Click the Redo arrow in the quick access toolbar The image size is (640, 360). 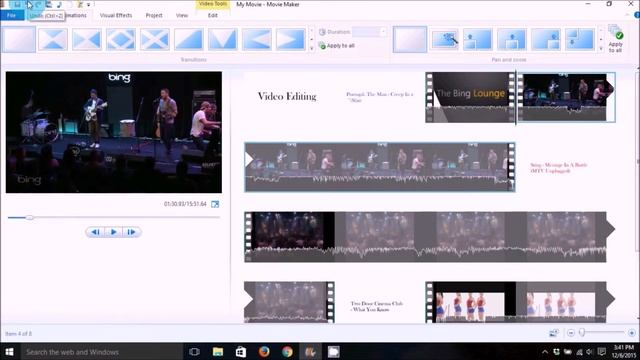pyautogui.click(x=39, y=4)
